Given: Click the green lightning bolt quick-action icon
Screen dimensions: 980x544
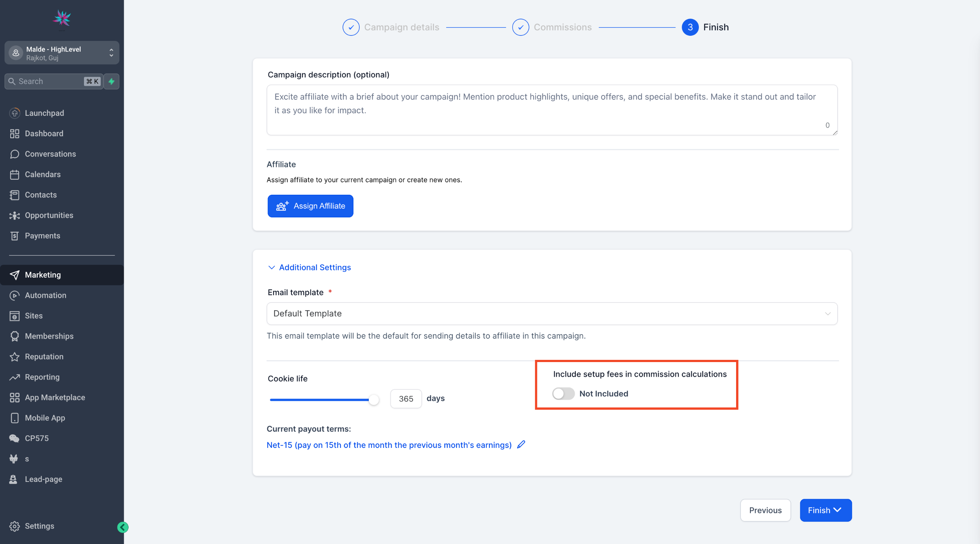Looking at the screenshot, I should coord(111,81).
